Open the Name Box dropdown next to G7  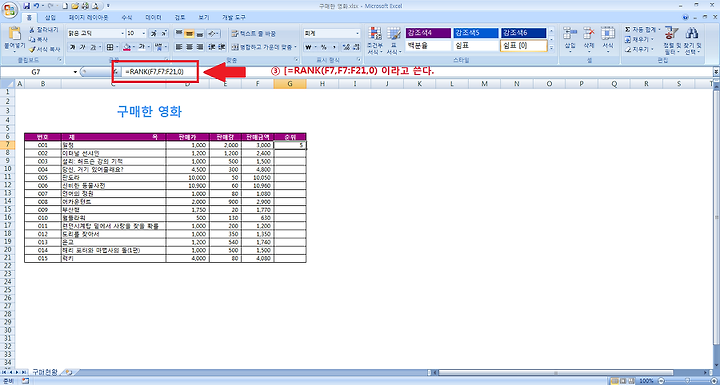(x=75, y=72)
